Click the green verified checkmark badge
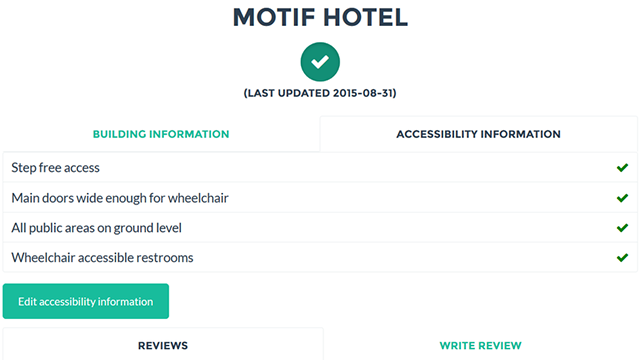640x360 pixels. pos(320,62)
